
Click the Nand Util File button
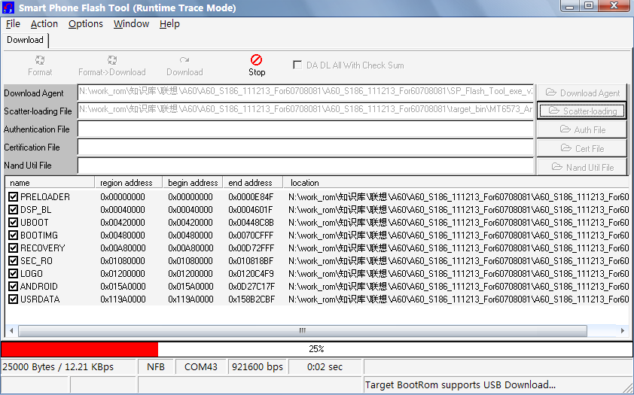pos(582,167)
